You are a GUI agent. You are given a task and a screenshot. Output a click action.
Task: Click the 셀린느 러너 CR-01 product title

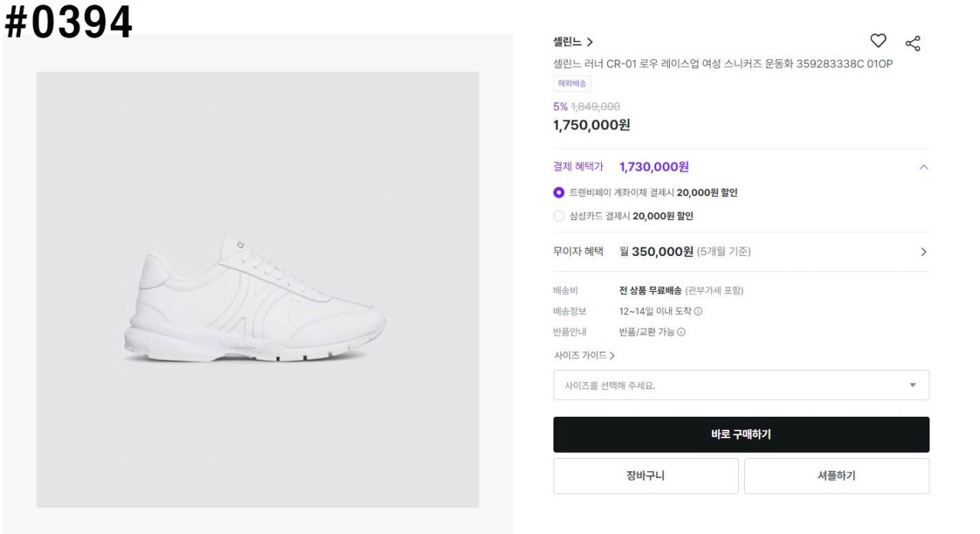[723, 64]
